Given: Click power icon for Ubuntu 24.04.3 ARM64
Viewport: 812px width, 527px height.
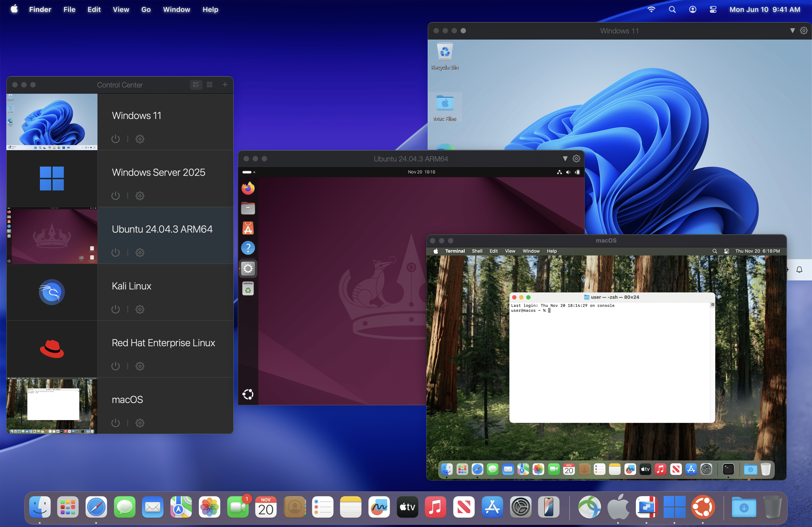Looking at the screenshot, I should (115, 253).
